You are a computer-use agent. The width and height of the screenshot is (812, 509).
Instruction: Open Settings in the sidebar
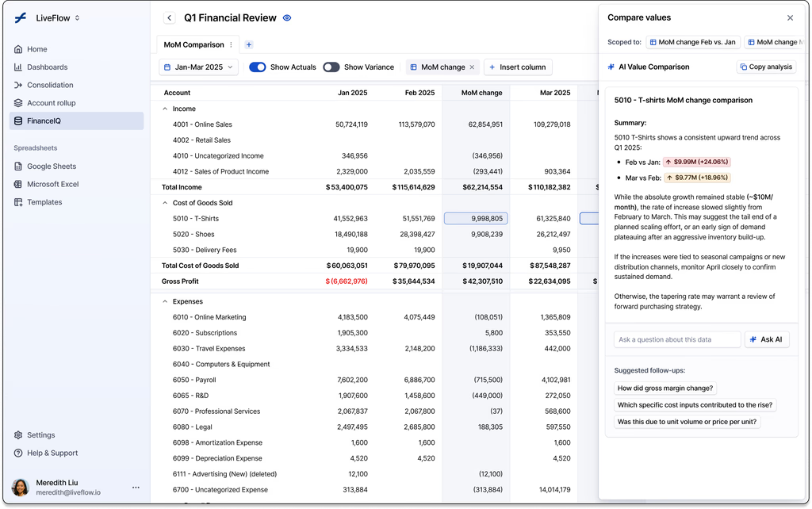[40, 435]
